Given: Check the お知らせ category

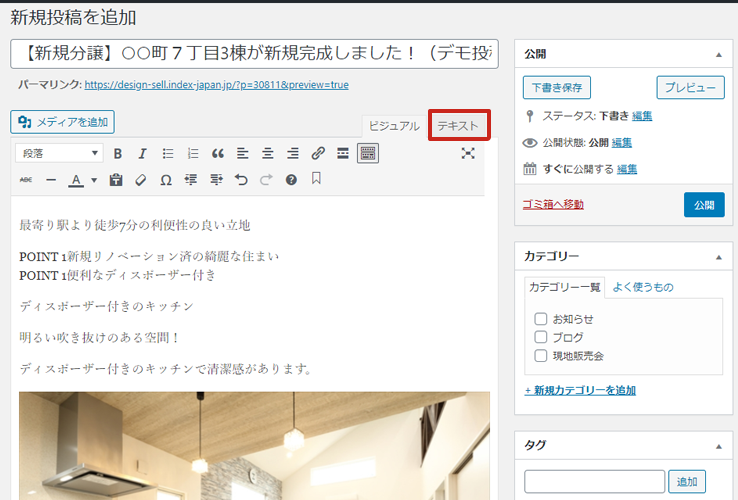Looking at the screenshot, I should tap(541, 319).
